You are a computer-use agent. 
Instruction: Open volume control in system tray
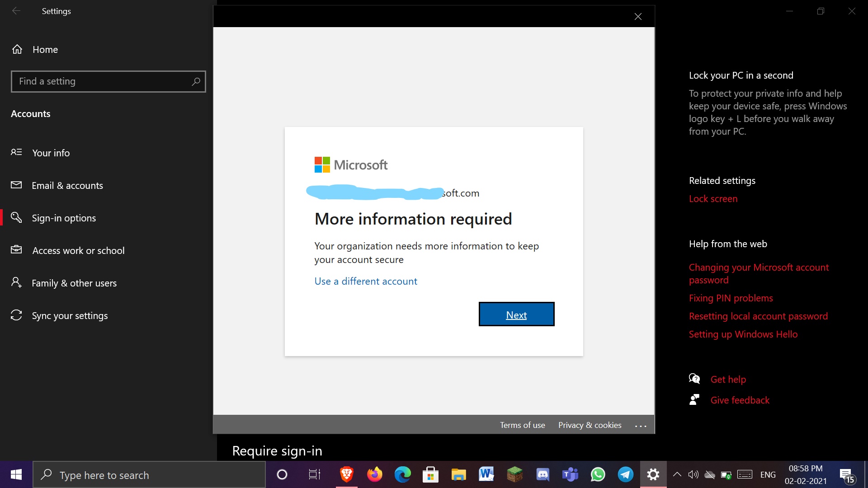click(693, 474)
